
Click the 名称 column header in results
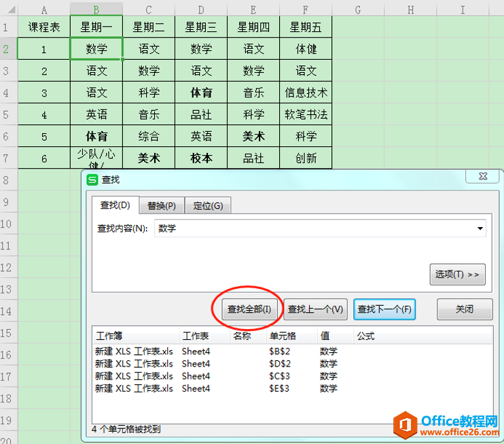point(248,336)
